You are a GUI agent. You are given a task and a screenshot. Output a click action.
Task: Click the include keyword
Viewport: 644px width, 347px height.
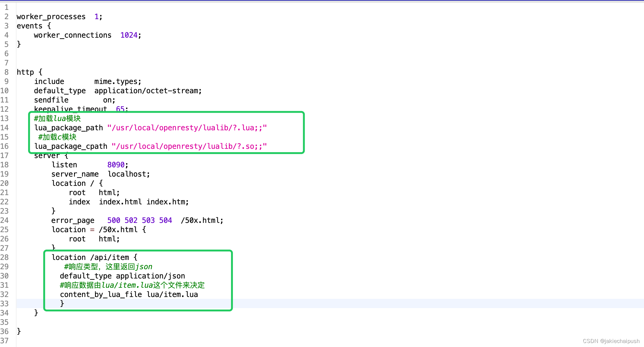[49, 82]
